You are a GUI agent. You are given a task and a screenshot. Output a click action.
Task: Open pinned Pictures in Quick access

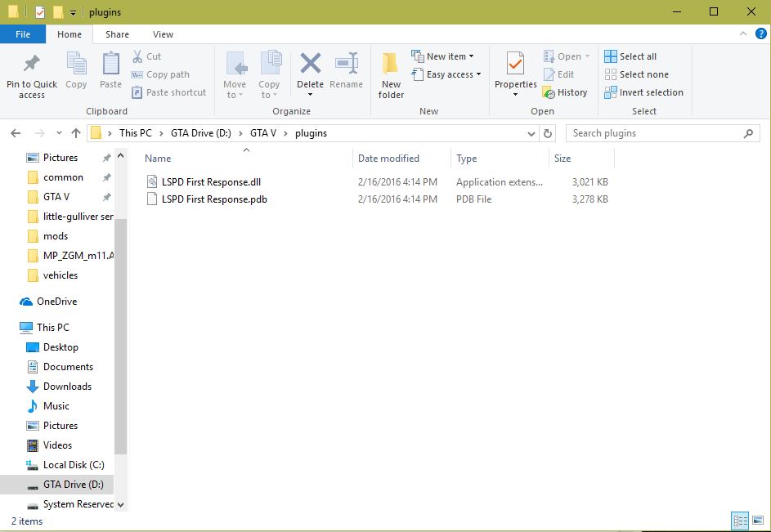click(60, 158)
